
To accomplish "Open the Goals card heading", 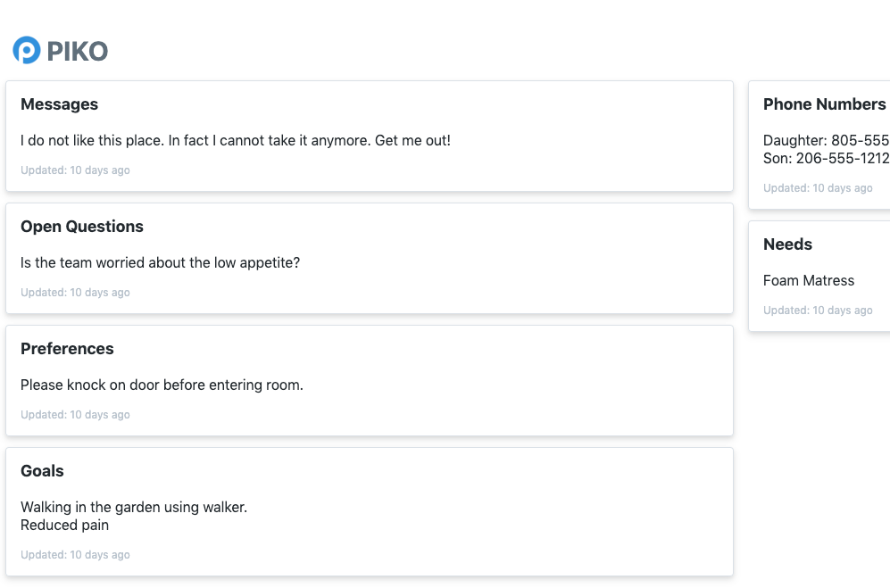I will [x=42, y=471].
